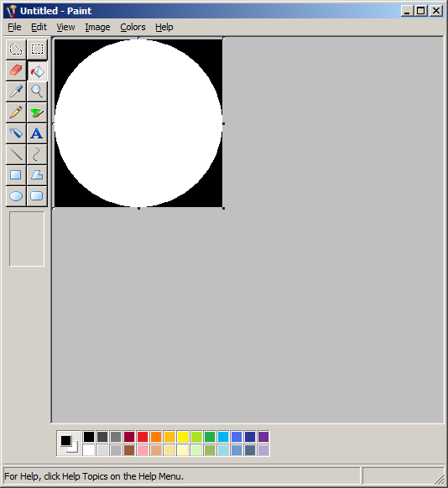Image resolution: width=448 pixels, height=488 pixels.
Task: Click the canvas bottom-right resize handle
Action: [x=223, y=208]
